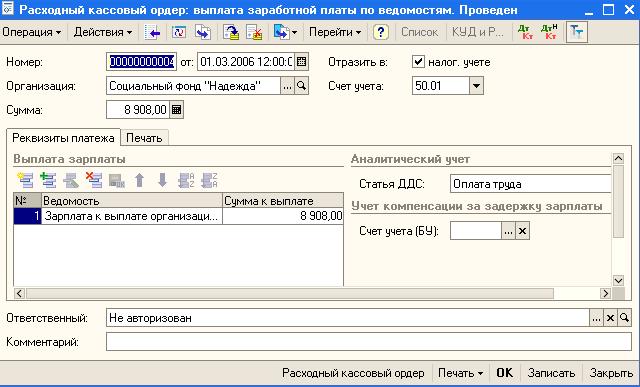The height and width of the screenshot is (387, 640).
Task: Click the Список toolbar button
Action: 419,32
